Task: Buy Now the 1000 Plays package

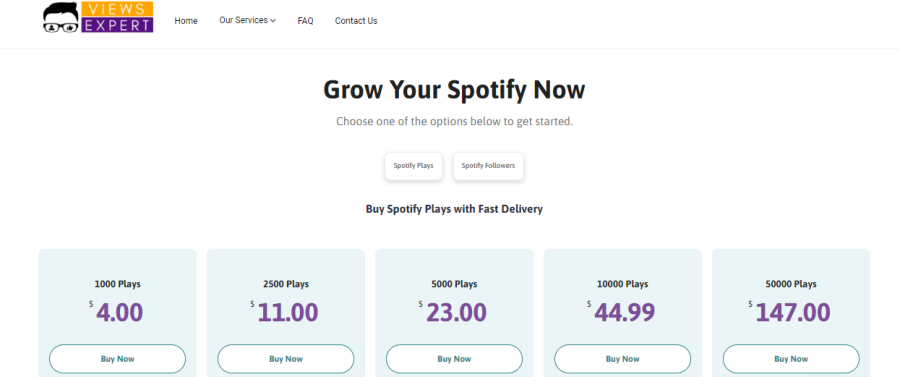Action: click(118, 359)
